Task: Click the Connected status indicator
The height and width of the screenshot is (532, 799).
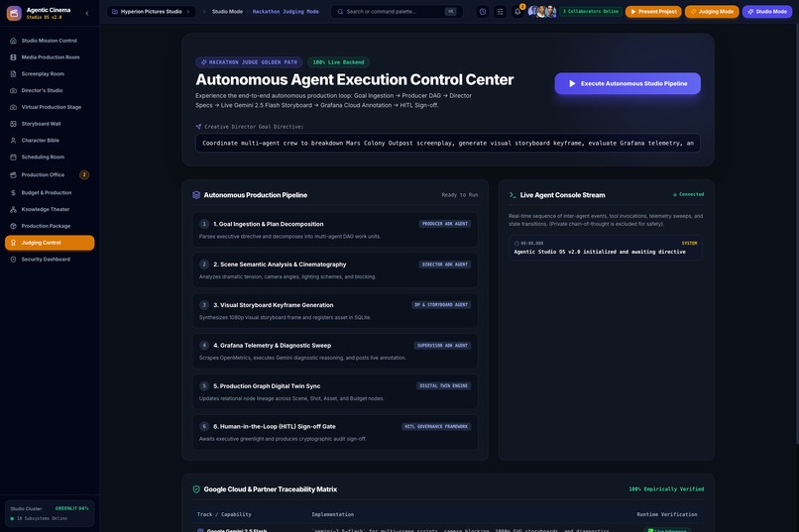Action: click(x=688, y=194)
